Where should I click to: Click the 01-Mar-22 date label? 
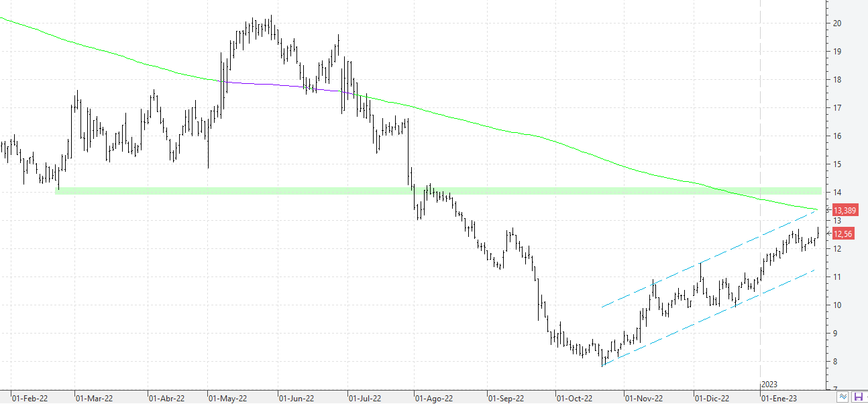click(95, 398)
